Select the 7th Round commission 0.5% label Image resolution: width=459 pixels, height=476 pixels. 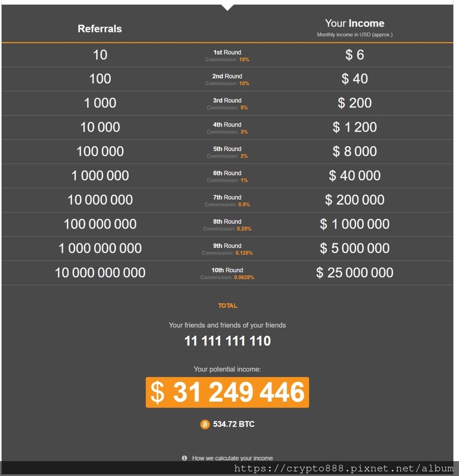227,201
